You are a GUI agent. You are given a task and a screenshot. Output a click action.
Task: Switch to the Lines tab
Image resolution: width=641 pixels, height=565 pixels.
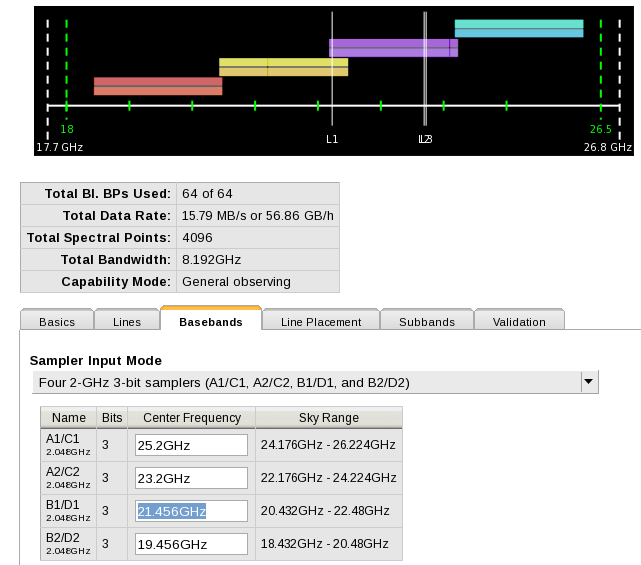point(127,321)
